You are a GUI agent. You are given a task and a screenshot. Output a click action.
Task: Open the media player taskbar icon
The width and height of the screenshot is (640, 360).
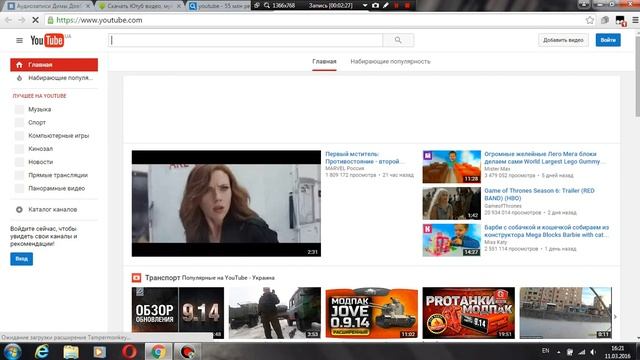[100, 351]
